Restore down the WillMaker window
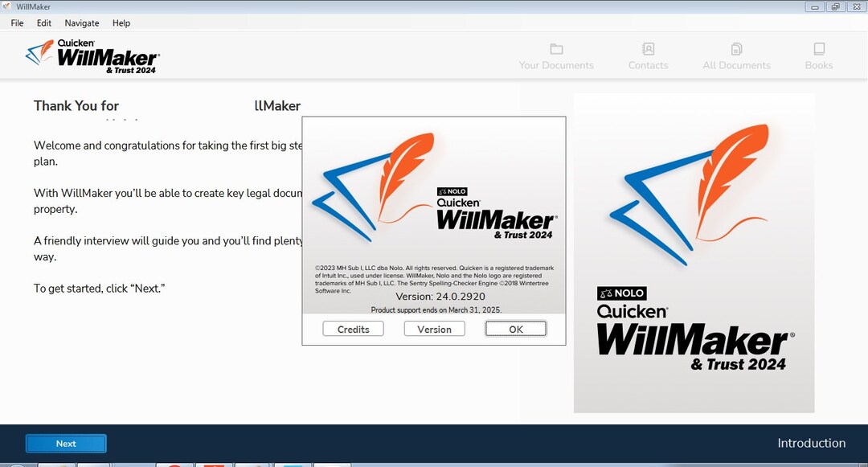This screenshot has height=467, width=868. click(x=835, y=6)
